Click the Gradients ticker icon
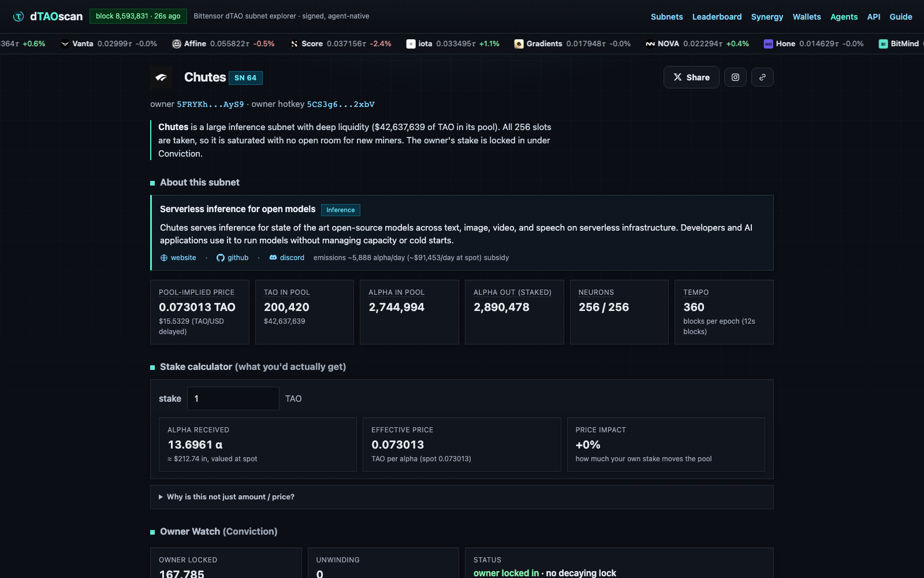 coord(519,44)
